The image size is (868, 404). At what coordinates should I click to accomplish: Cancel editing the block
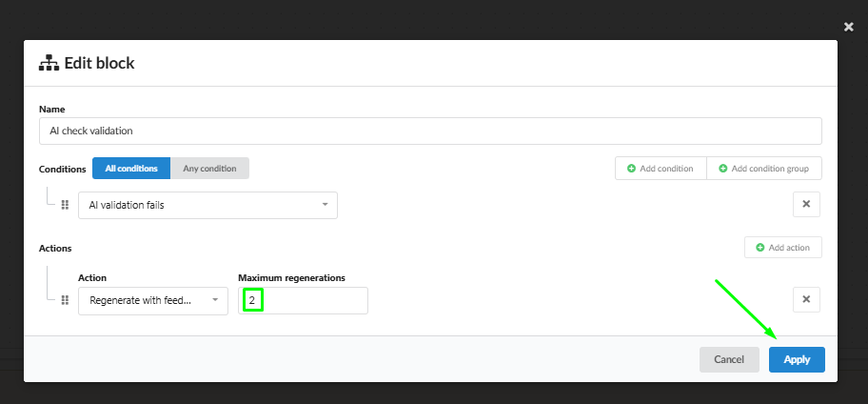[729, 359]
